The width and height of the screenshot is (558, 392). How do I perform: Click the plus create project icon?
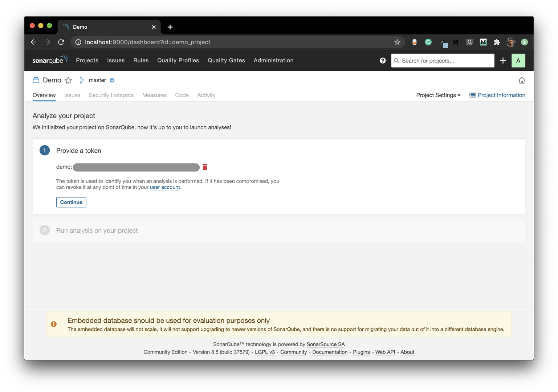pos(503,61)
